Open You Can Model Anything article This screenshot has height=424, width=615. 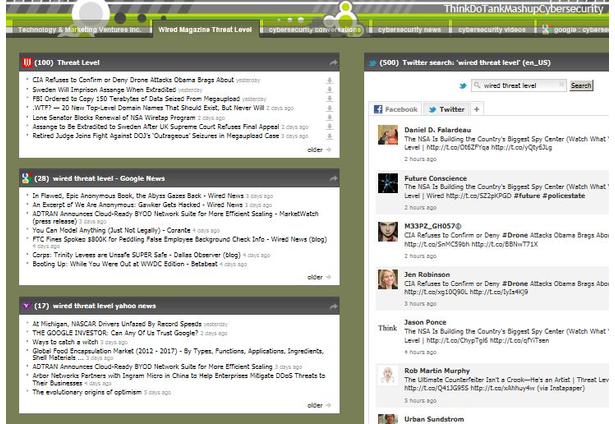click(111, 231)
